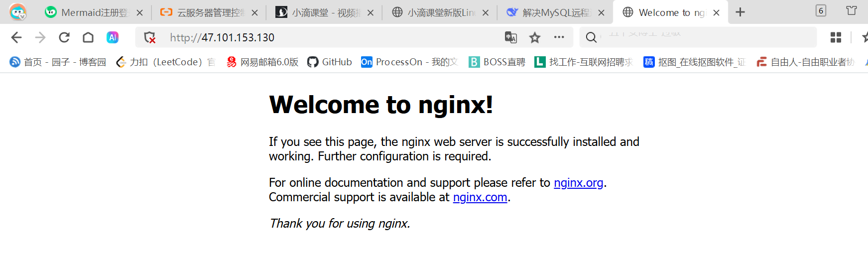The height and width of the screenshot is (260, 868).
Task: Bookmark this page with the star
Action: (x=535, y=37)
